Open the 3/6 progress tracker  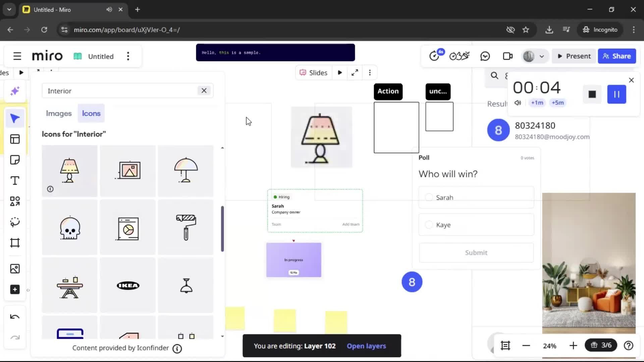pyautogui.click(x=601, y=345)
